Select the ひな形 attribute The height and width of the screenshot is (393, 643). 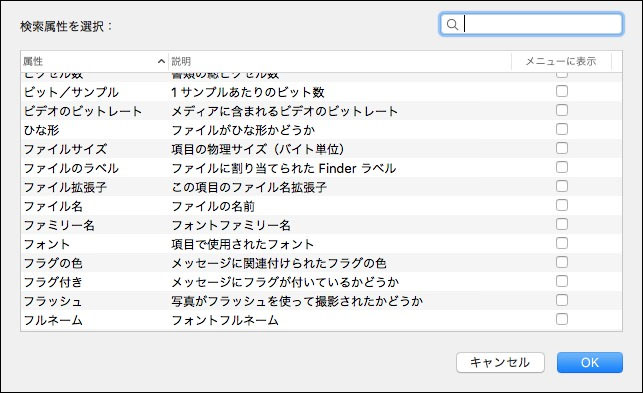coord(41,130)
